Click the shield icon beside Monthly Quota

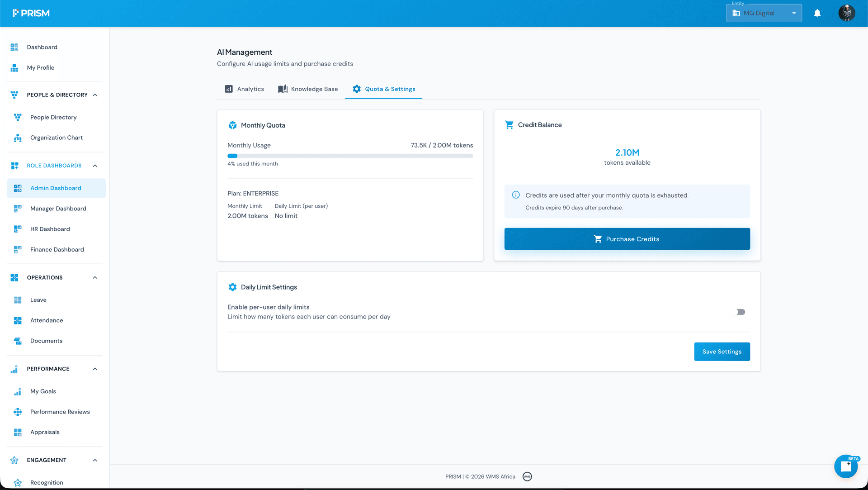[232, 125]
